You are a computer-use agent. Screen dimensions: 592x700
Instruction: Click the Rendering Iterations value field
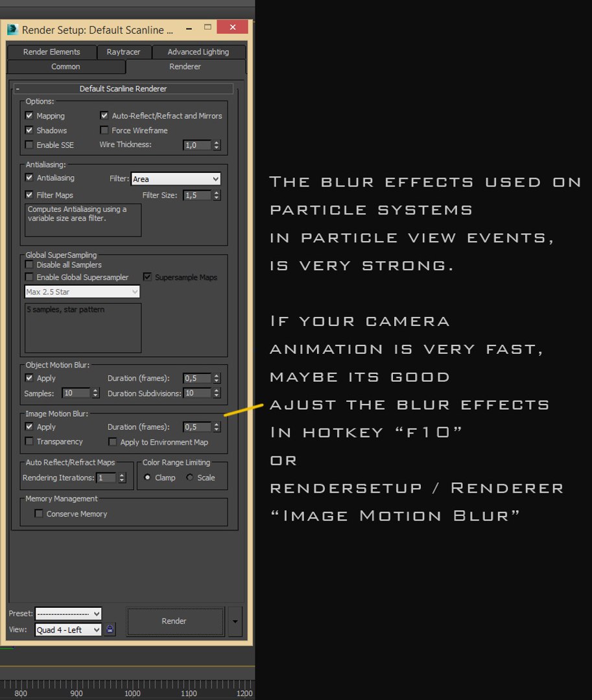pos(106,478)
